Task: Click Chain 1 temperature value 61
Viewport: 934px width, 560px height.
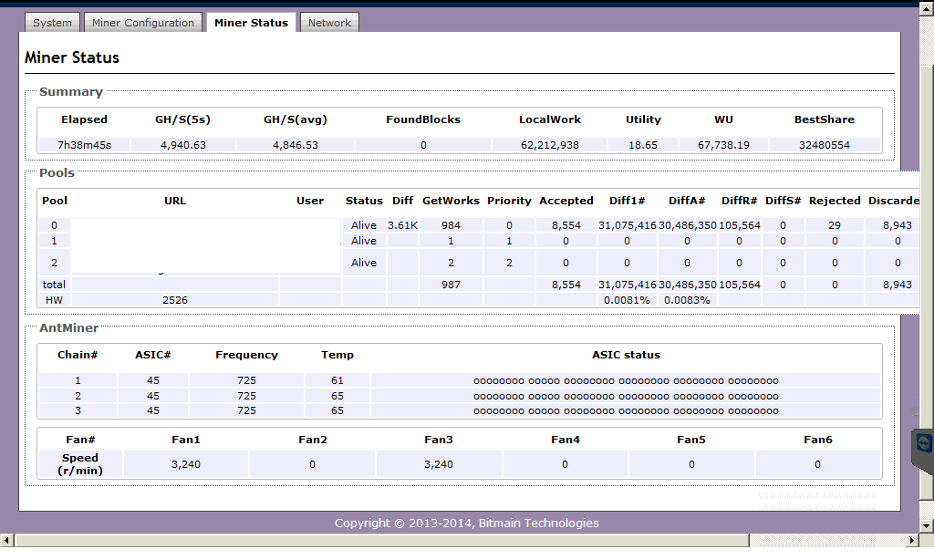Action: [x=337, y=380]
